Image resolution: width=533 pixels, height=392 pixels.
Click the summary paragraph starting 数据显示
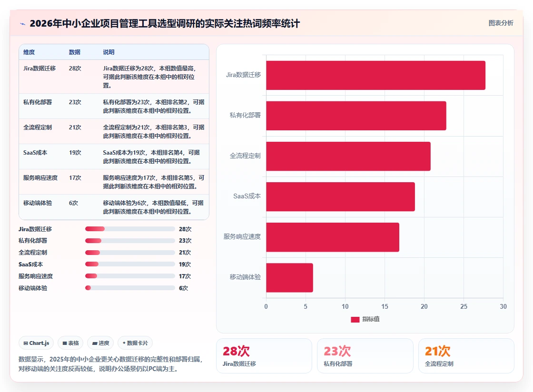(x=110, y=364)
